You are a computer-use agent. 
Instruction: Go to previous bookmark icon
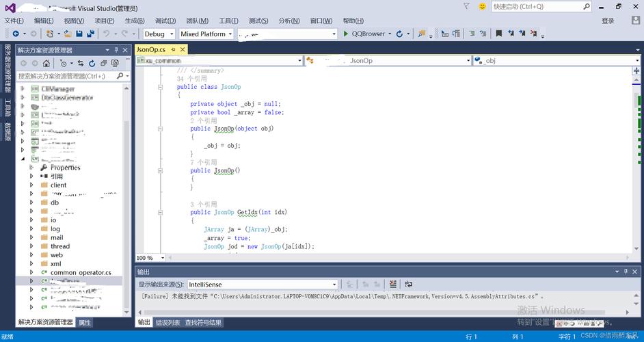[511, 34]
